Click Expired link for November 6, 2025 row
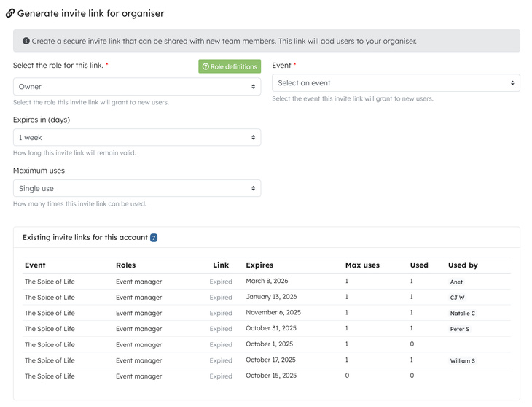This screenshot has height=407, width=532. click(x=221, y=313)
